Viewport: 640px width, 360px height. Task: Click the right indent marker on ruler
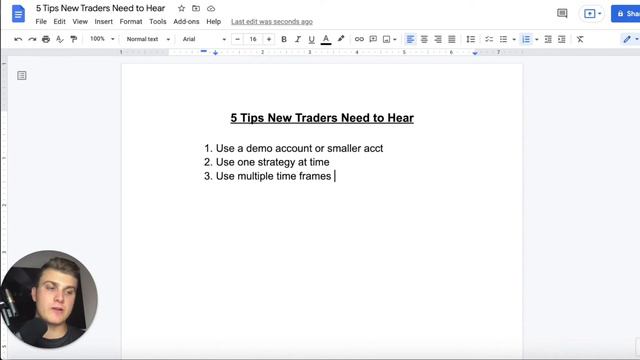pos(475,53)
